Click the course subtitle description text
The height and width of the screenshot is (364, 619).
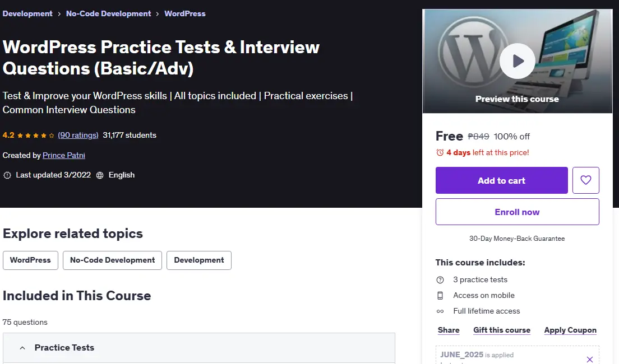click(178, 102)
